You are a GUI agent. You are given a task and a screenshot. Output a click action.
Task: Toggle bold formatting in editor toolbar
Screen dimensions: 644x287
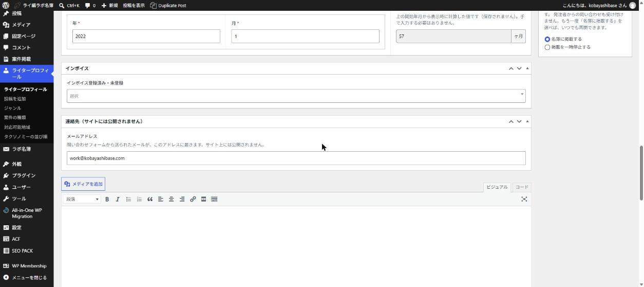(x=107, y=199)
